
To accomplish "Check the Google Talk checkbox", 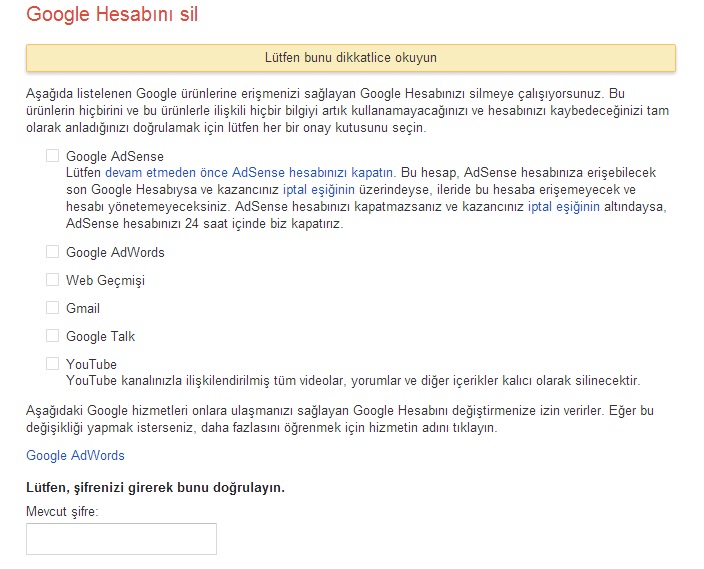I will (53, 335).
